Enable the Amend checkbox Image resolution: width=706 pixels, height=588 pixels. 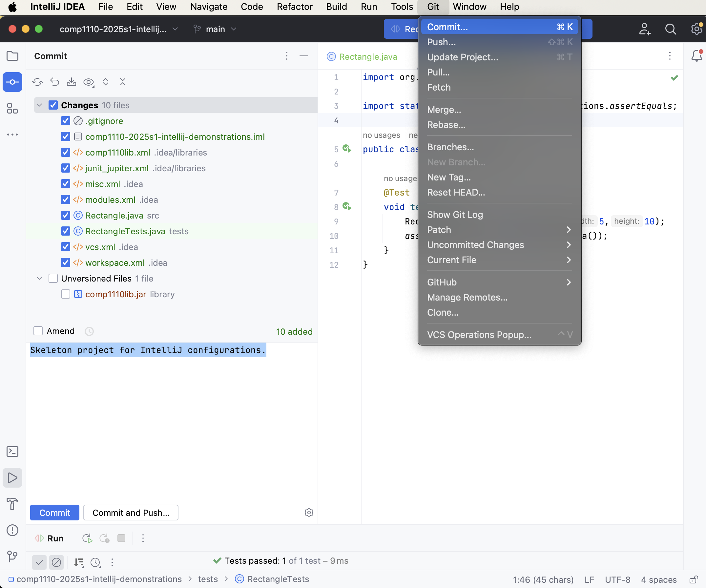click(38, 331)
